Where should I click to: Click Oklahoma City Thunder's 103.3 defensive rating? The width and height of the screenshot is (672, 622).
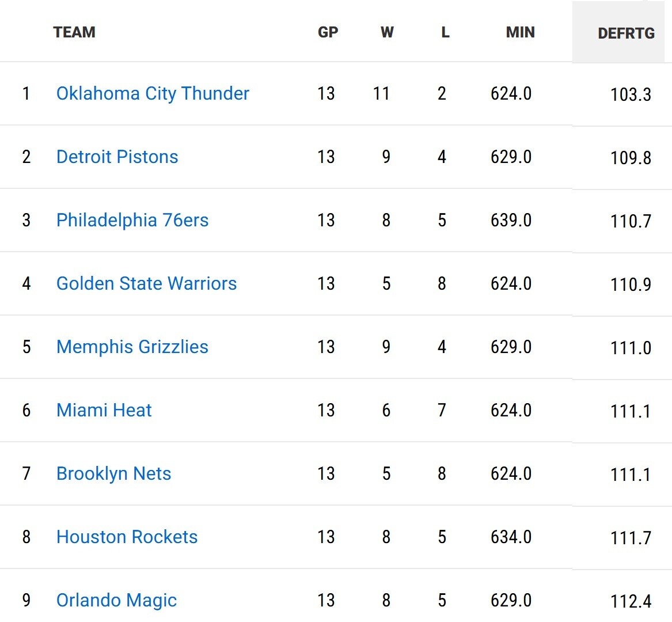coord(631,94)
